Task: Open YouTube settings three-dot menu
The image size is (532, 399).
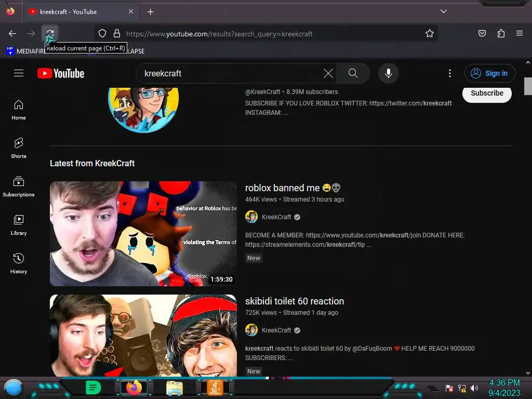Action: pyautogui.click(x=450, y=73)
